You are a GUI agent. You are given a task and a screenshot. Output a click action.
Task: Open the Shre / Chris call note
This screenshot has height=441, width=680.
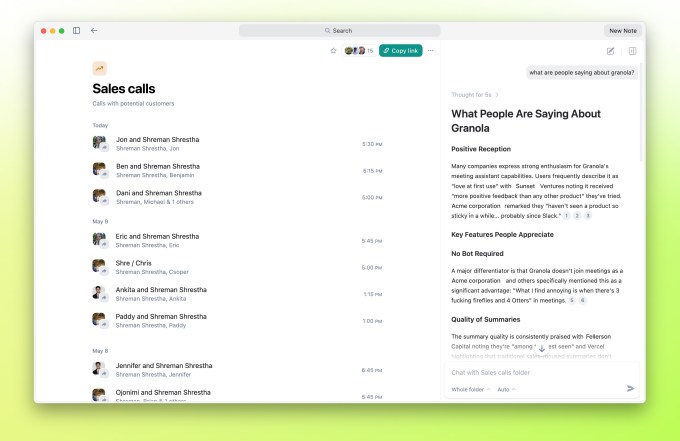237,267
